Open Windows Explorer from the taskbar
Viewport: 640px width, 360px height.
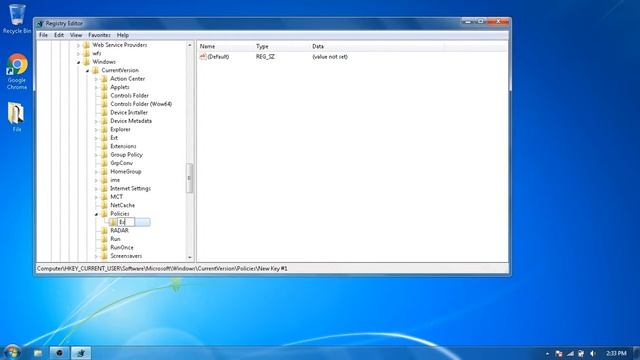pyautogui.click(x=38, y=353)
